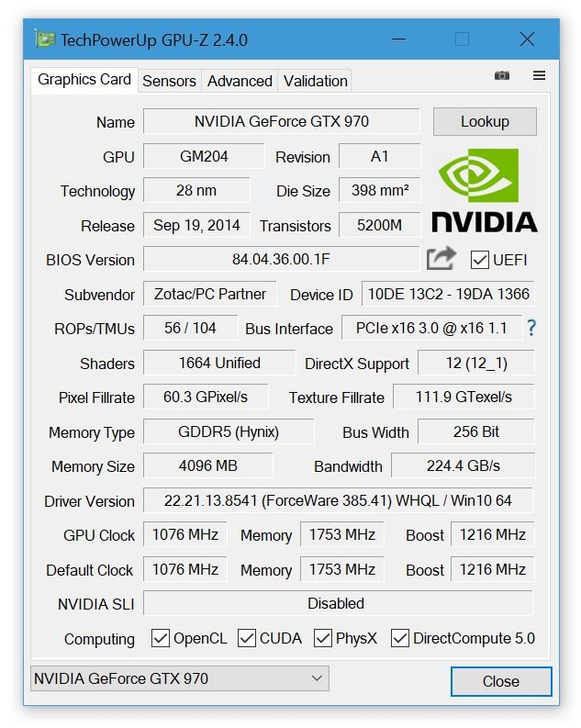
Task: Click the Revision field A1
Action: [380, 156]
